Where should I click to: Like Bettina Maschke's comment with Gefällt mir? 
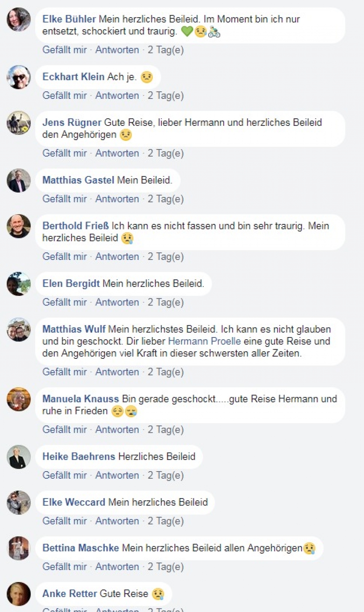coord(64,566)
